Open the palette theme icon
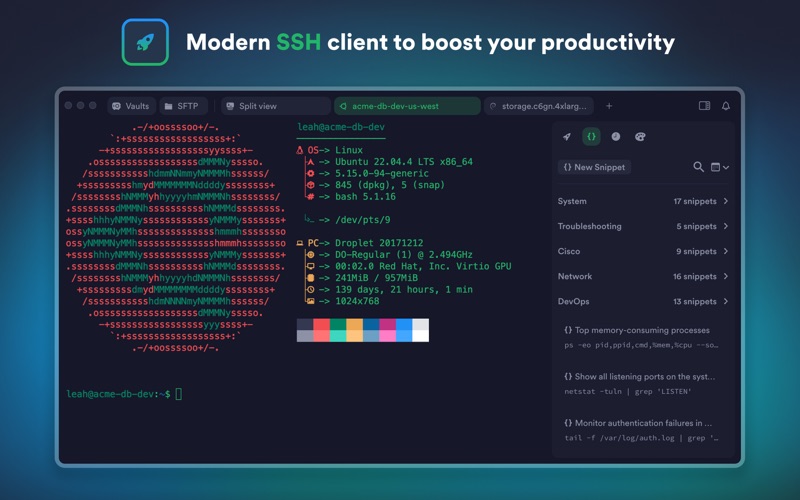Image resolution: width=800 pixels, height=500 pixels. coord(640,137)
